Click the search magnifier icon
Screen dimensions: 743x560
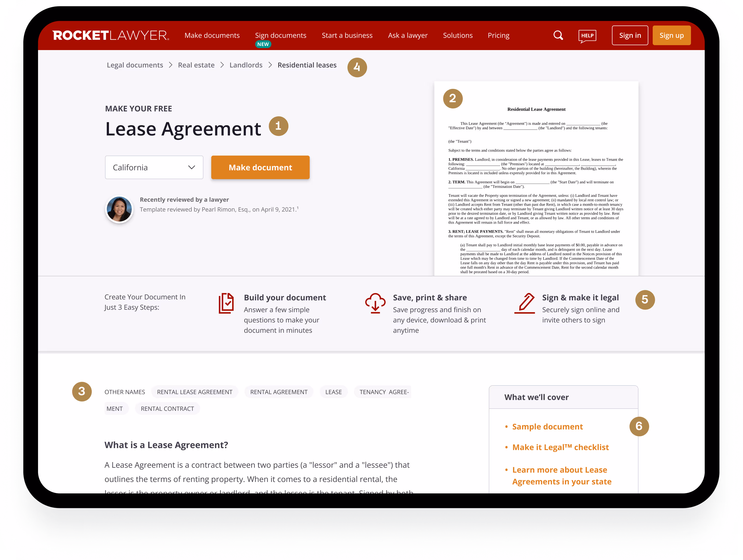click(558, 35)
